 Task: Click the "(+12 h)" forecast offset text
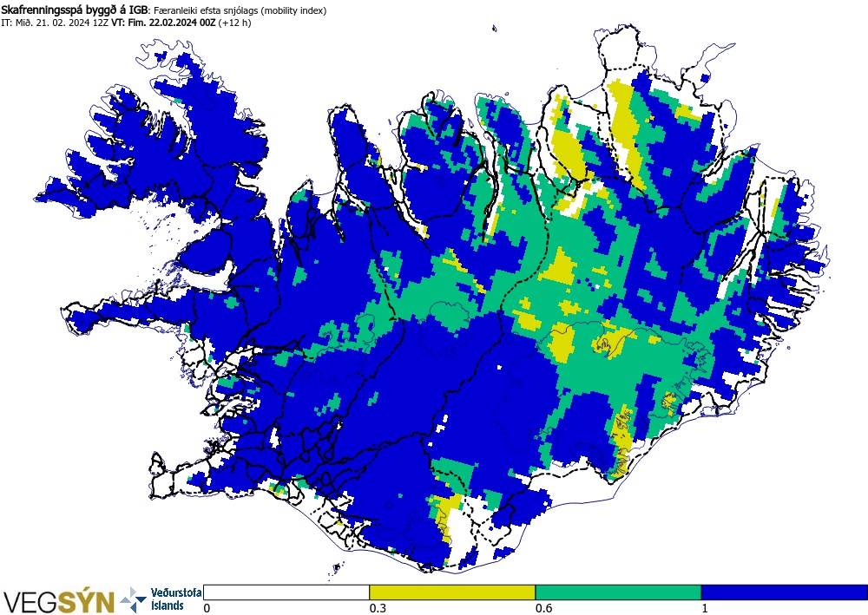[234, 23]
